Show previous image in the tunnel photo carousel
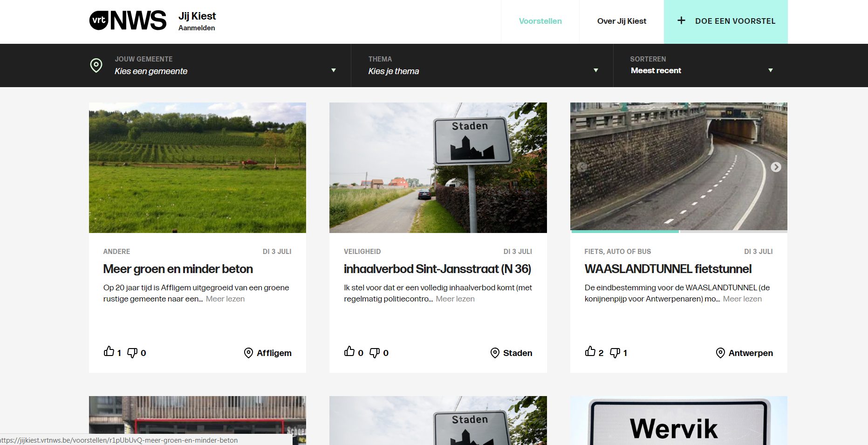The width and height of the screenshot is (868, 445). pyautogui.click(x=582, y=167)
